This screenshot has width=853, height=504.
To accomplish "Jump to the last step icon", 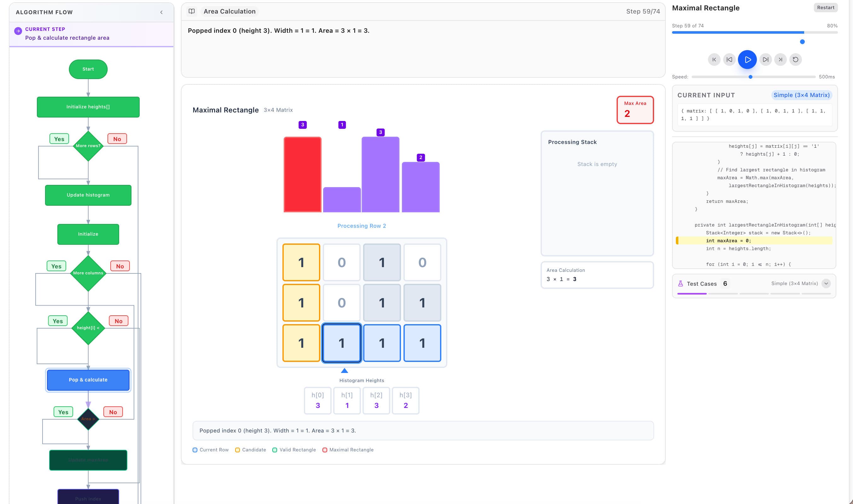I will [x=780, y=60].
